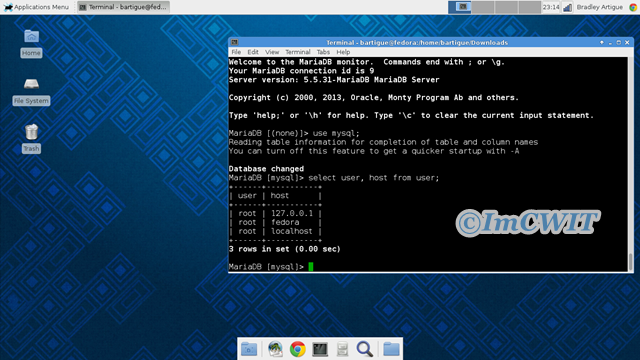
Task: Click the 'fedora' host cell
Action: [x=285, y=222]
